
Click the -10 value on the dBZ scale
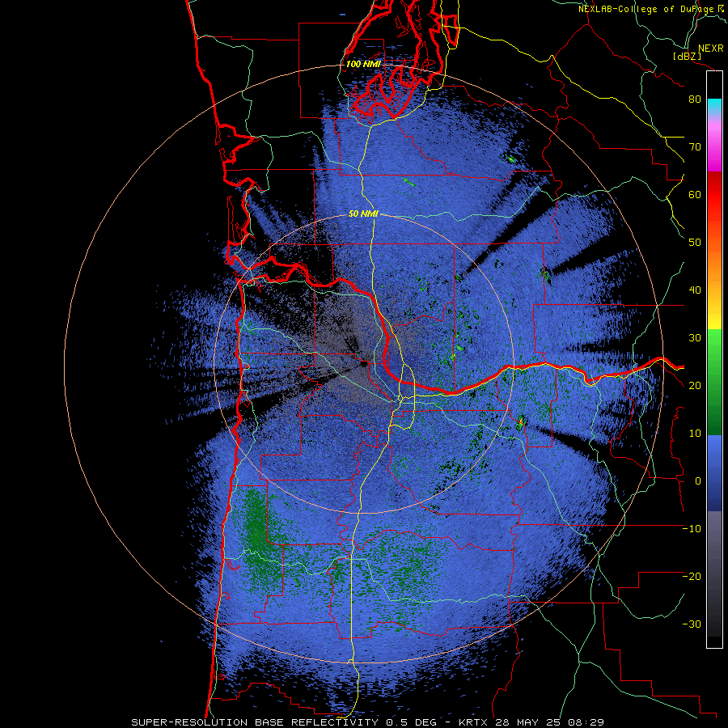[692, 529]
